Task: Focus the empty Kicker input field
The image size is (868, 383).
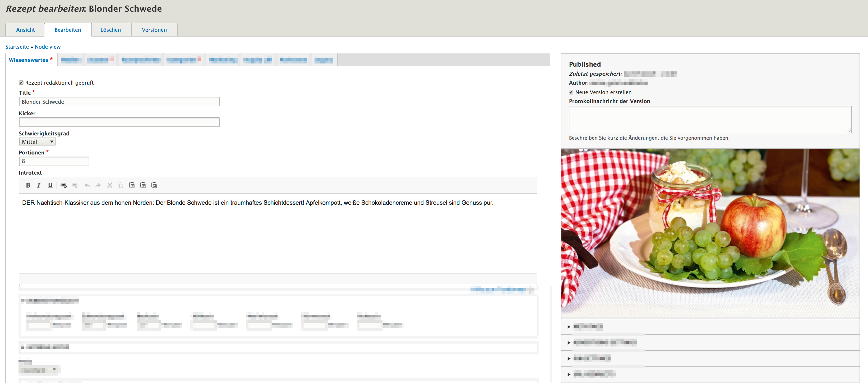Action: (119, 122)
